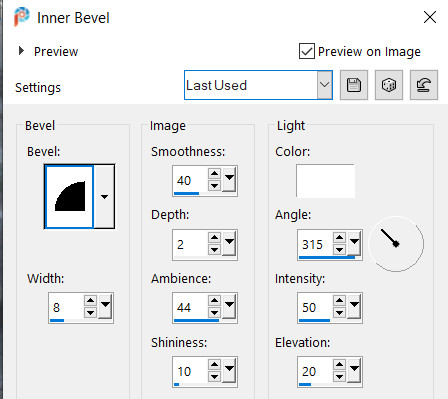The height and width of the screenshot is (399, 448).
Task: Increase Smoothness with up arrow
Action: coord(214,173)
